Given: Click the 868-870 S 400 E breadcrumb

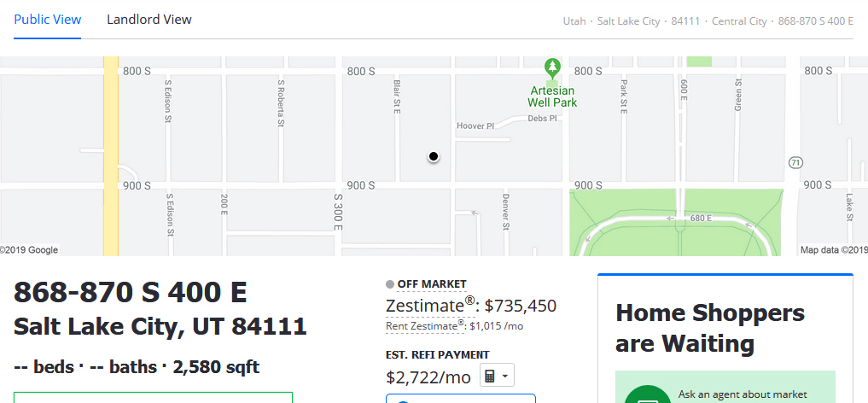Looking at the screenshot, I should (x=815, y=21).
